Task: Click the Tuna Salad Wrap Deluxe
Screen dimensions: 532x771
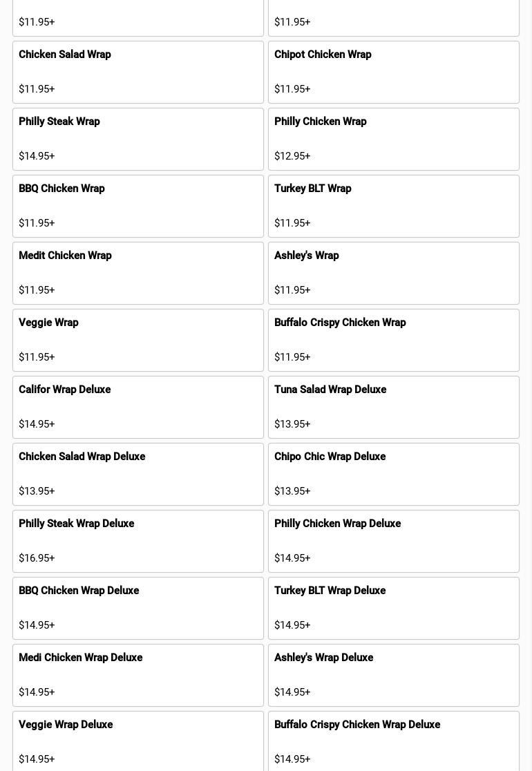Action: point(394,407)
